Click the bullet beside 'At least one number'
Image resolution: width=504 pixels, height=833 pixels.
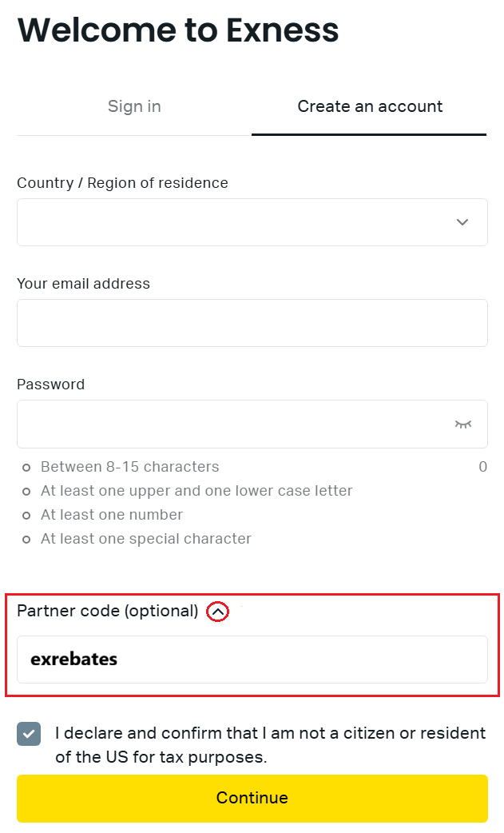click(x=26, y=515)
